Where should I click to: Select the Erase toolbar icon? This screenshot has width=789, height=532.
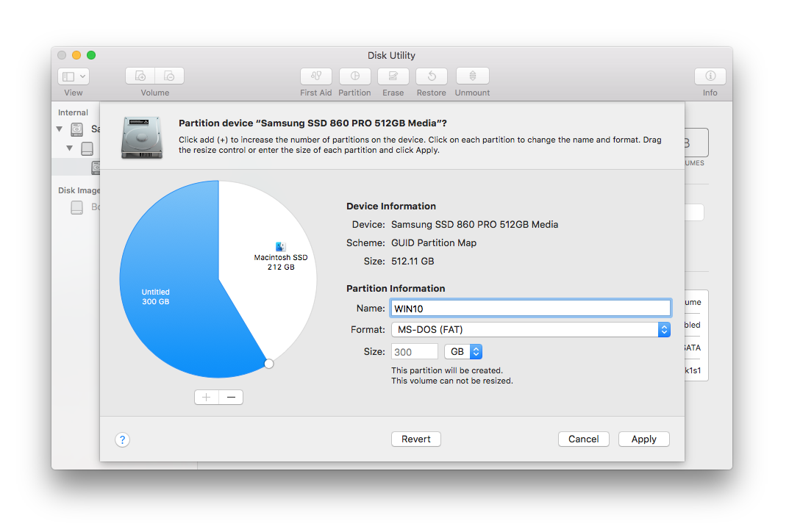393,76
